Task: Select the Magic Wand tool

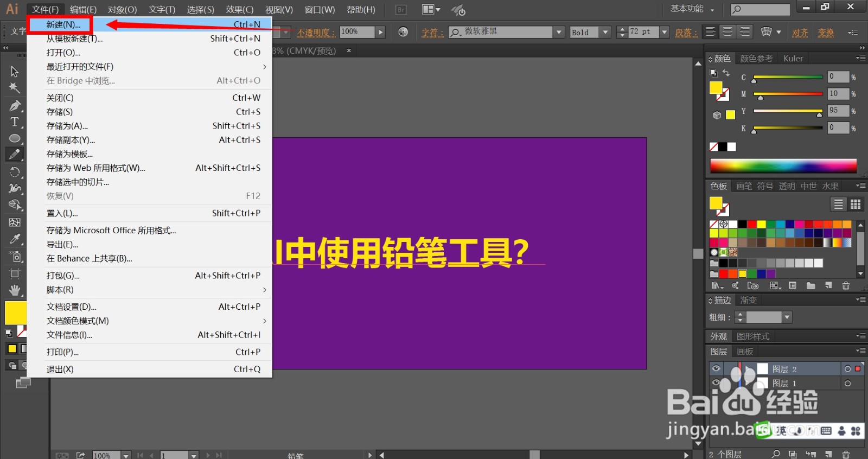Action: pyautogui.click(x=15, y=88)
